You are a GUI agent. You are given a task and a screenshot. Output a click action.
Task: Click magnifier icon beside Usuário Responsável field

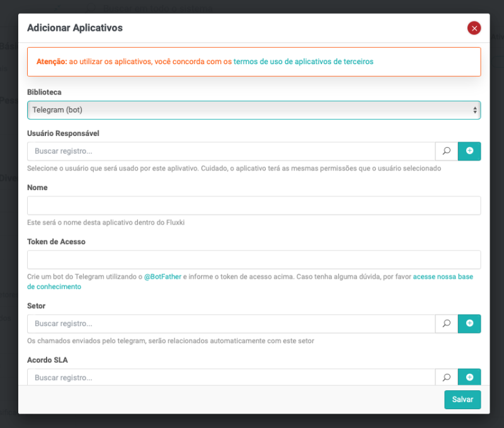(446, 151)
